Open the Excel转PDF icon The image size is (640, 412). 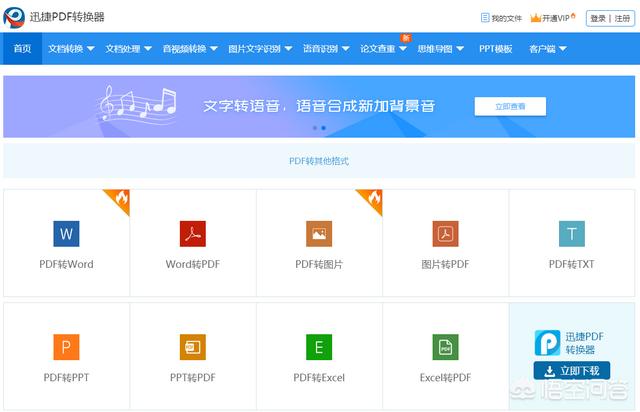pyautogui.click(x=445, y=347)
